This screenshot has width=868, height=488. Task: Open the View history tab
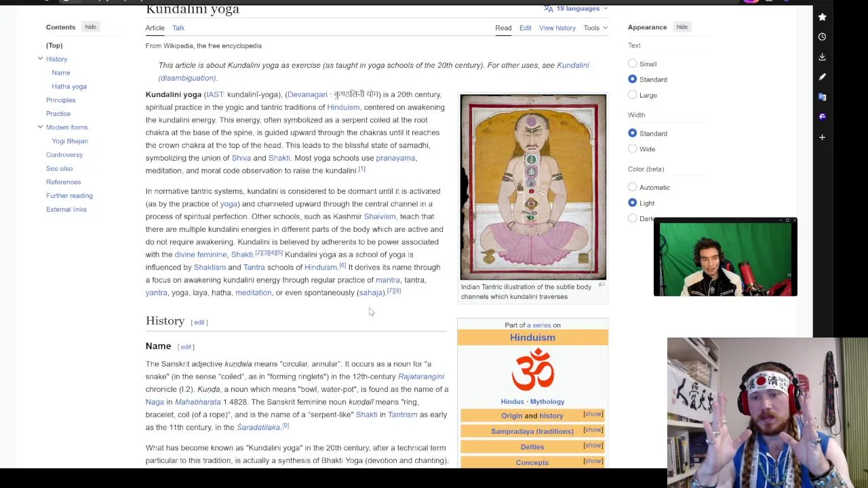[557, 28]
